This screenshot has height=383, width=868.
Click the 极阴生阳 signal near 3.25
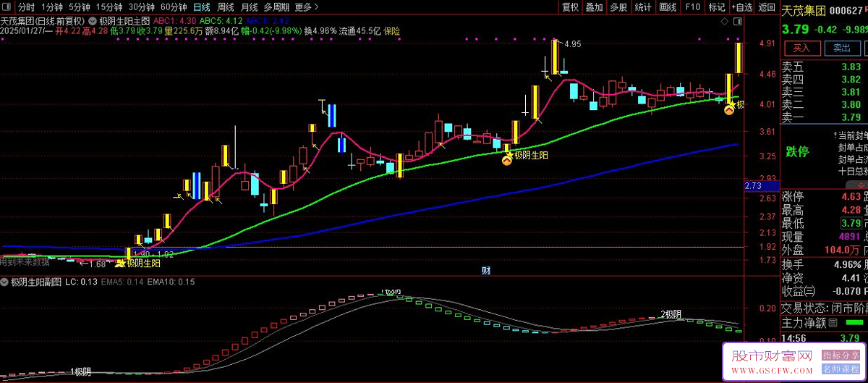[x=531, y=155]
